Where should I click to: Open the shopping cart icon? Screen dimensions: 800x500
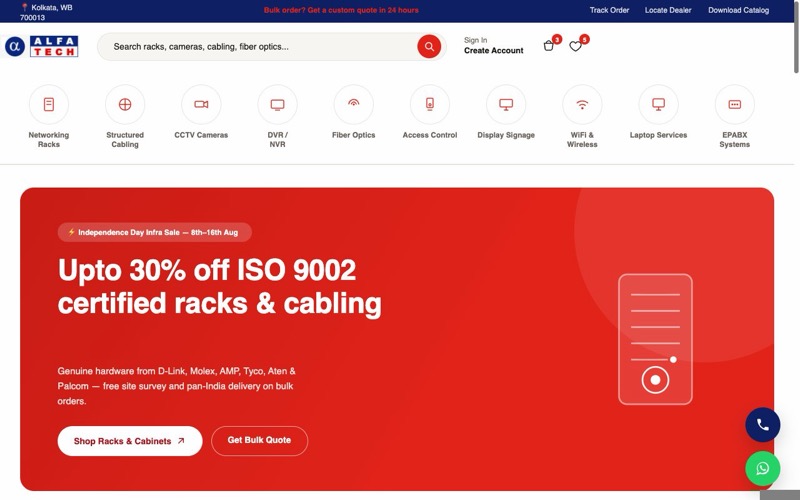(x=548, y=46)
